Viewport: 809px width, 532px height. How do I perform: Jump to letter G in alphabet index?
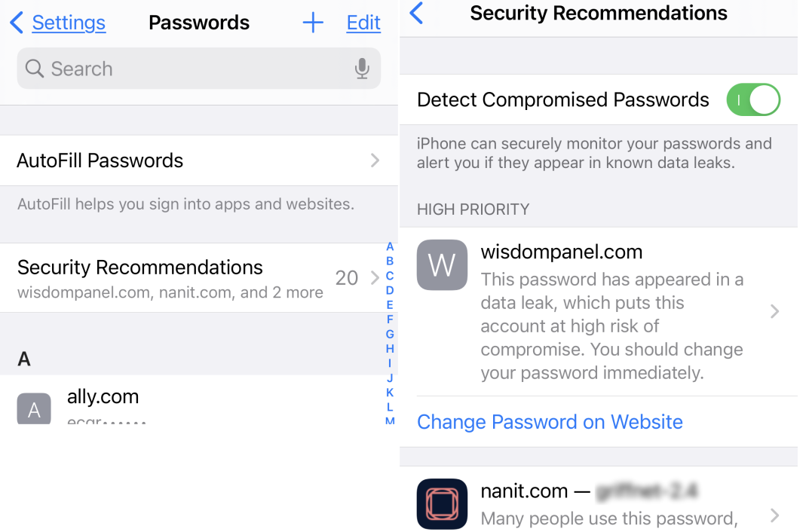point(390,334)
